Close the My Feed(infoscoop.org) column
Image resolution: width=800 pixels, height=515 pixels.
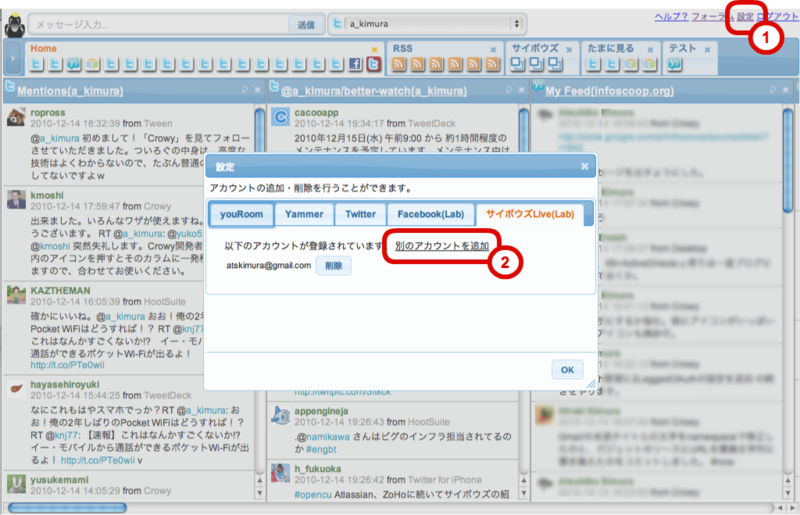click(785, 90)
